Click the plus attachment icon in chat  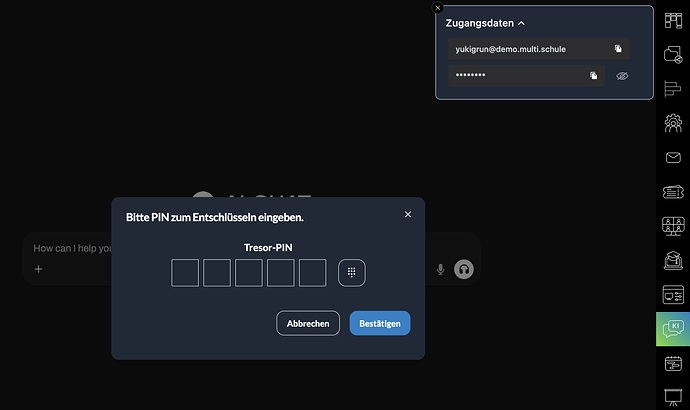[39, 269]
